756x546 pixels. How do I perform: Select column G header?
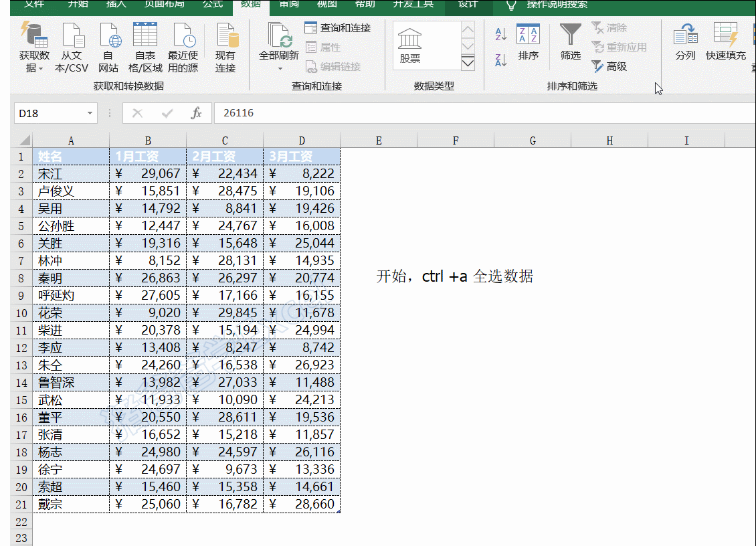click(x=533, y=141)
